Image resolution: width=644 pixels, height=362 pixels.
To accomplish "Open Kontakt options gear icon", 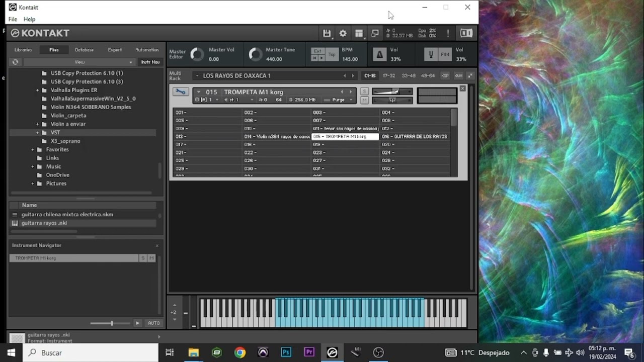I will 343,33.
